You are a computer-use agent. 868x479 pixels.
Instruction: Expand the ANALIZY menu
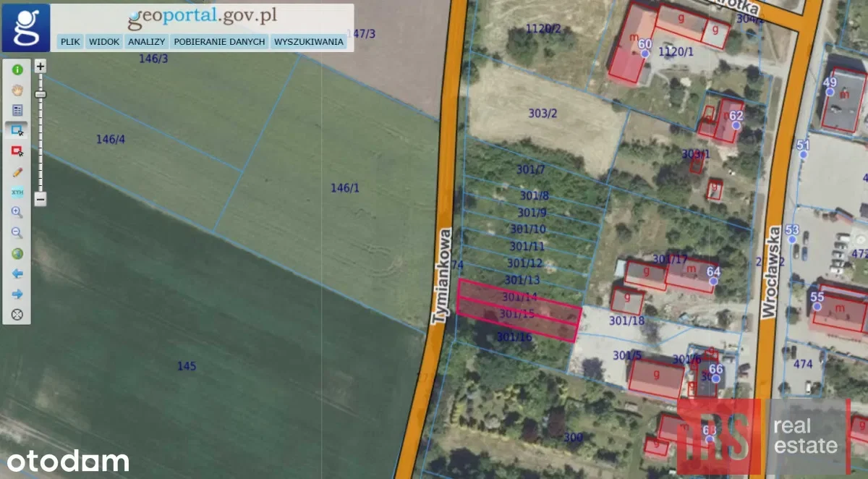[147, 42]
